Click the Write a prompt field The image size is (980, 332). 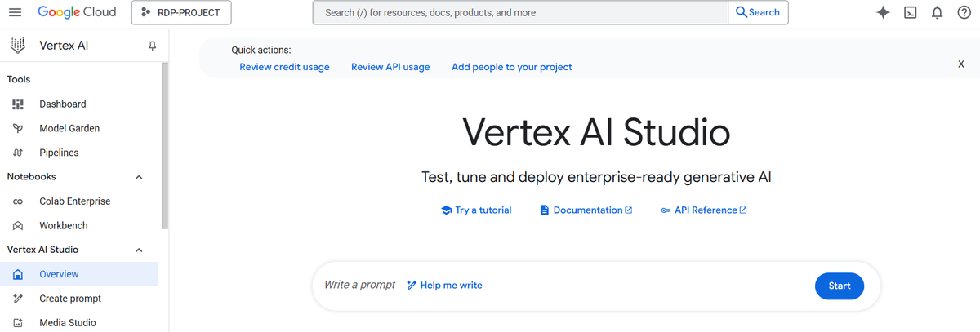point(359,285)
